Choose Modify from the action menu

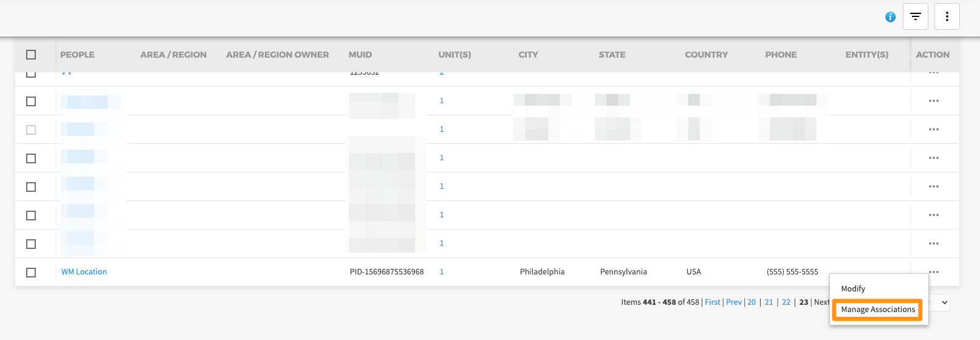[853, 288]
